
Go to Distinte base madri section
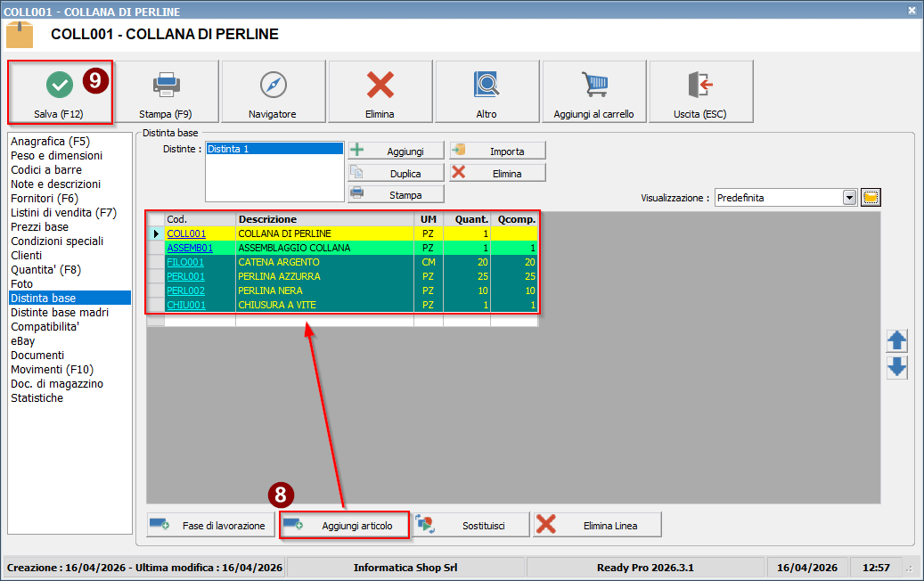60,313
